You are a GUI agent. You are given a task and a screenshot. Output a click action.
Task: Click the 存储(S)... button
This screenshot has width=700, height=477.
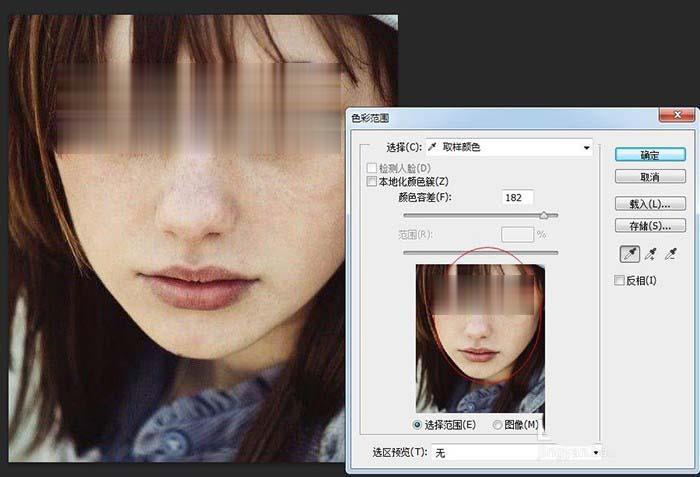[650, 226]
